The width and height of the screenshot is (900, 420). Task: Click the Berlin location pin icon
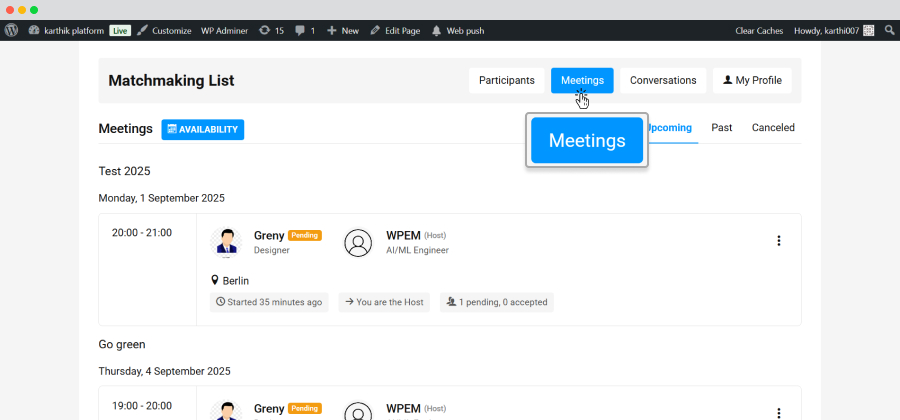(x=215, y=281)
